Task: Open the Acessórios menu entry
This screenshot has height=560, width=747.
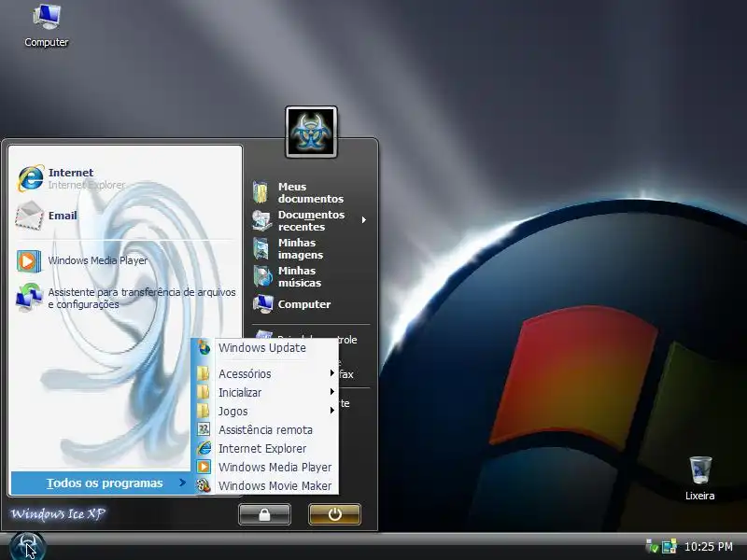Action: point(266,374)
